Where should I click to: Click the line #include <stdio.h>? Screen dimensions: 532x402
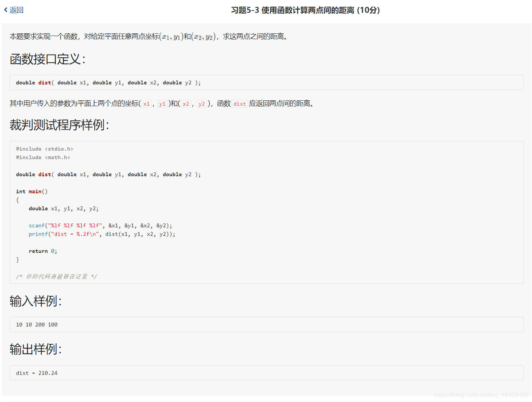[44, 149]
